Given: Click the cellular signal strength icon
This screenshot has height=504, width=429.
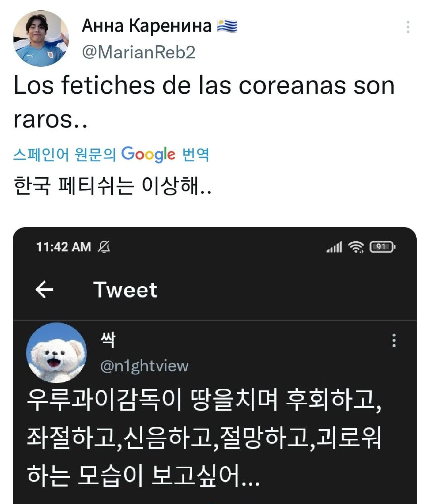Looking at the screenshot, I should 335,247.
